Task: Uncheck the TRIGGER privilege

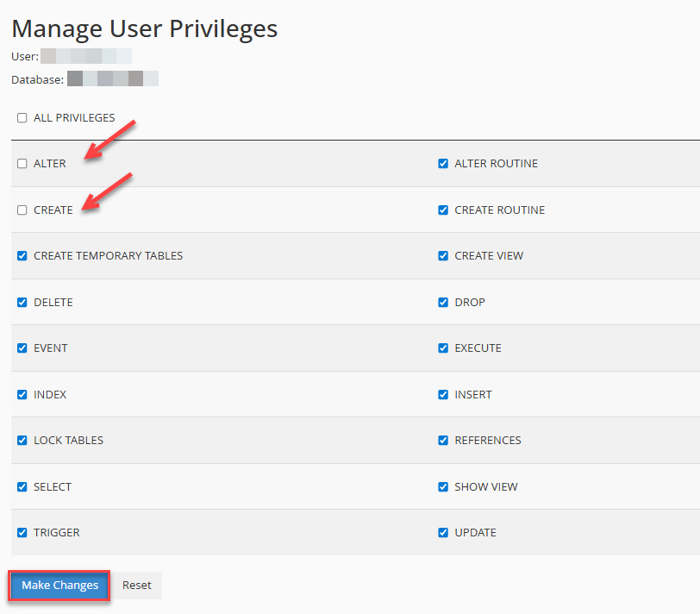Action: click(22, 532)
